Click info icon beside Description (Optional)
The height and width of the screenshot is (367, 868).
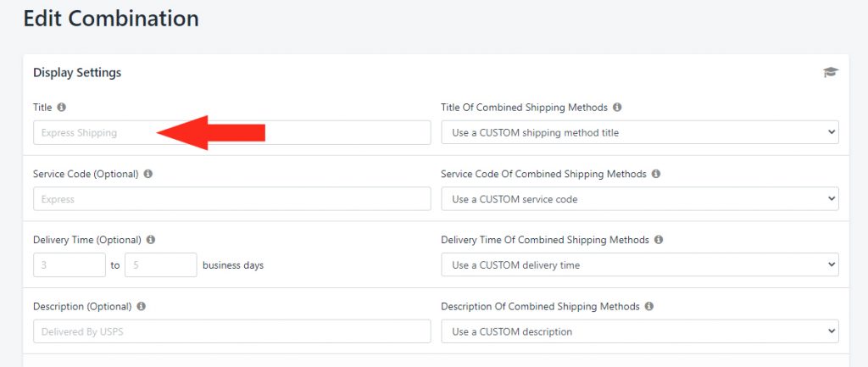pos(142,306)
